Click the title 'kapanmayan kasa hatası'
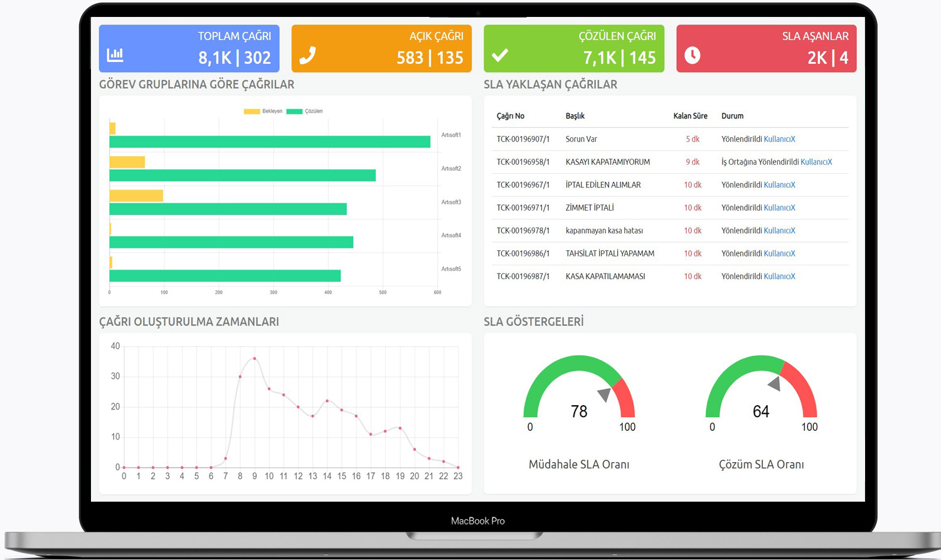The image size is (941, 560). coord(604,231)
